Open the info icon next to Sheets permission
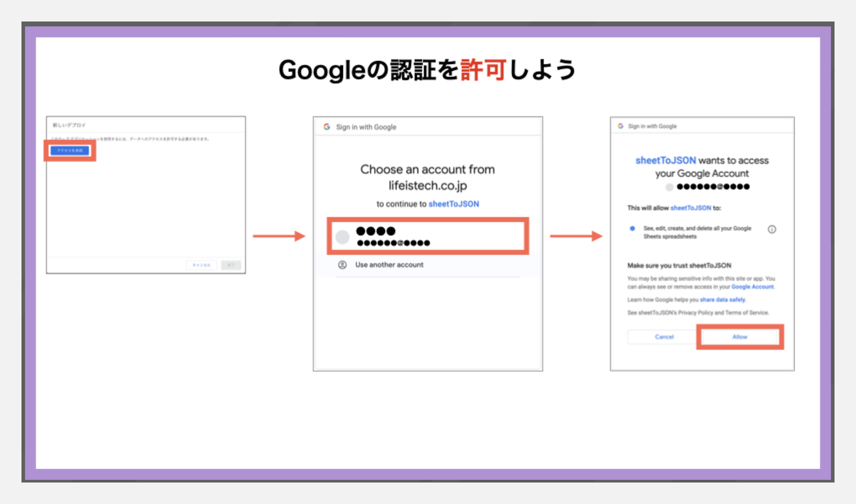The width and height of the screenshot is (856, 504). pos(772,229)
